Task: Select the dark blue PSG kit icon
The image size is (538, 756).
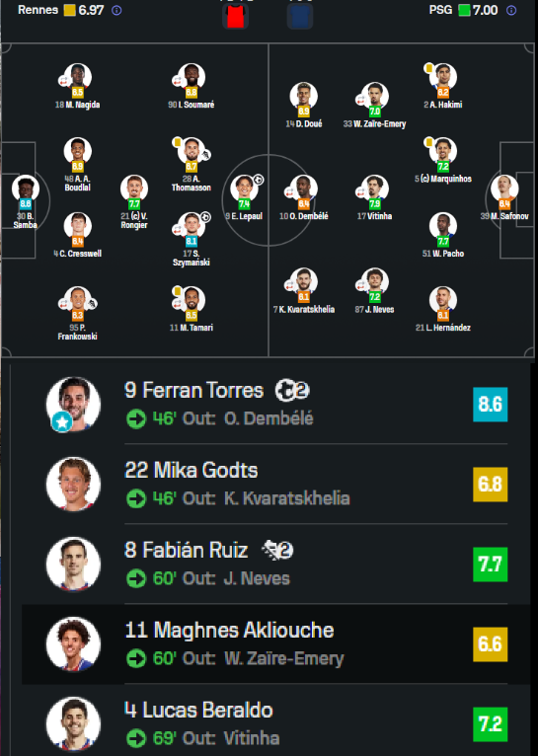Action: point(300,16)
